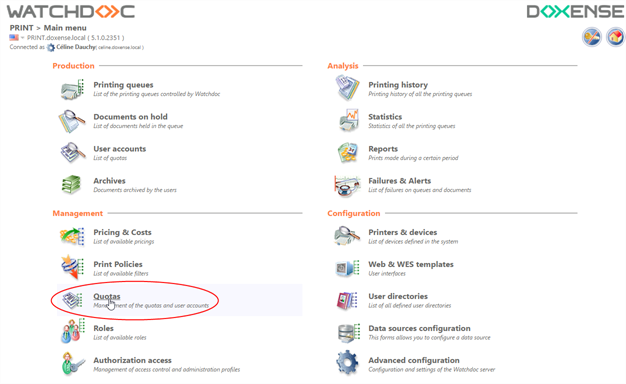Select Printers & devices menu entry
The width and height of the screenshot is (626, 384).
point(402,232)
